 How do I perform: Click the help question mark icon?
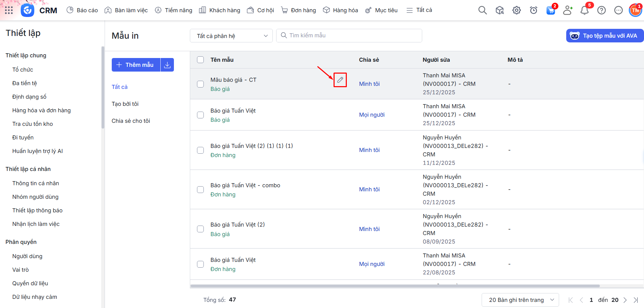click(x=601, y=11)
